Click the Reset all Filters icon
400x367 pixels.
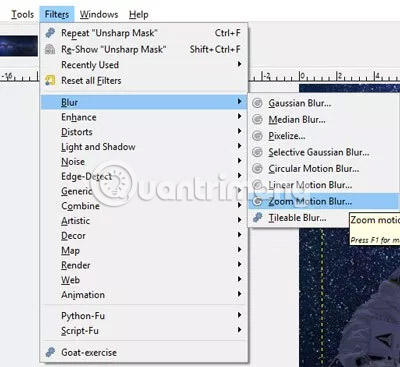pos(50,80)
